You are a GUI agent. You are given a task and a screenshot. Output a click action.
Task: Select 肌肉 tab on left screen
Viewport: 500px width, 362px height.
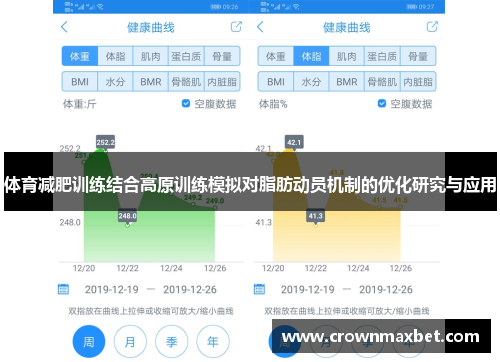[151, 56]
